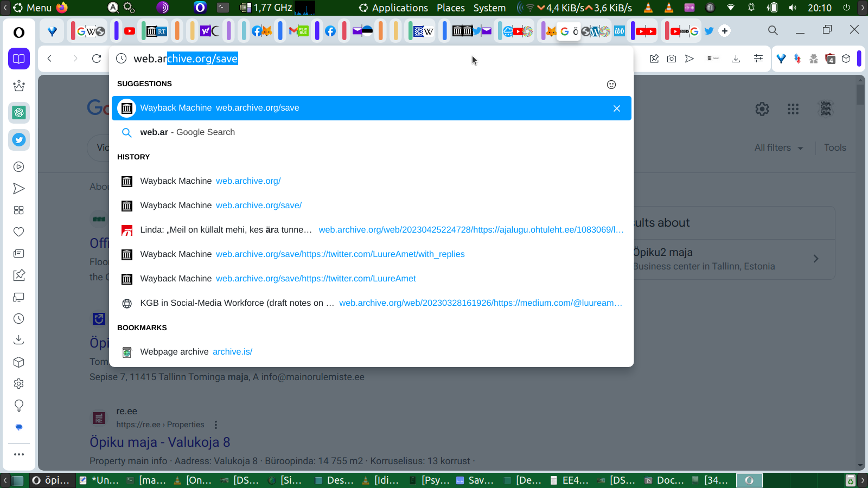The image size is (868, 488).
Task: Select the Wayback Machine web.archive.org/save suggestion
Action: point(372,108)
